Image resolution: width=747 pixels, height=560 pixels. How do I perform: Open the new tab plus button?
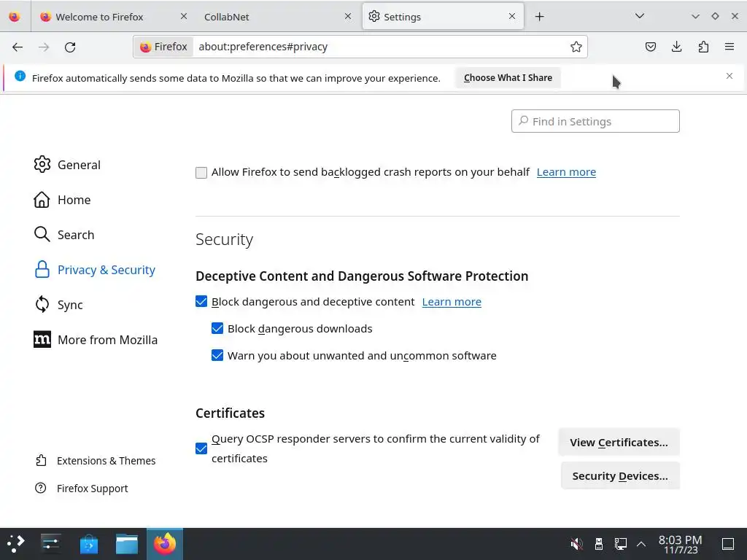(539, 16)
